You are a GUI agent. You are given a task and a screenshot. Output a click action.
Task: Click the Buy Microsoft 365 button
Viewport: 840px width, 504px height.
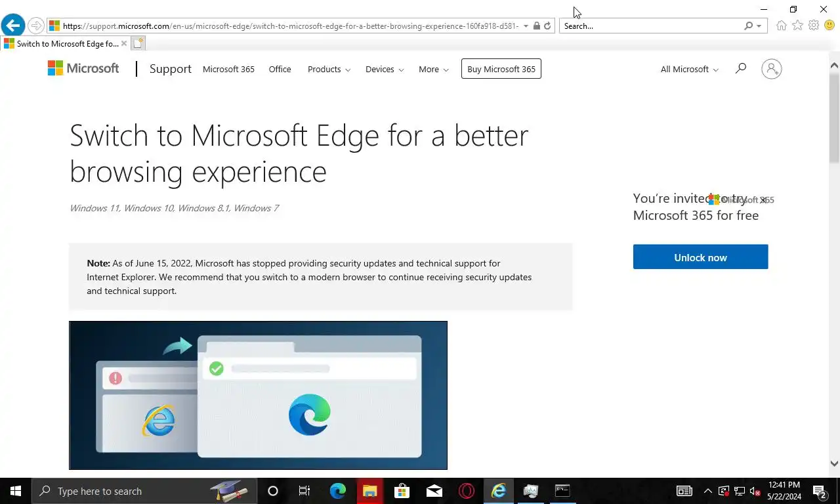tap(501, 69)
